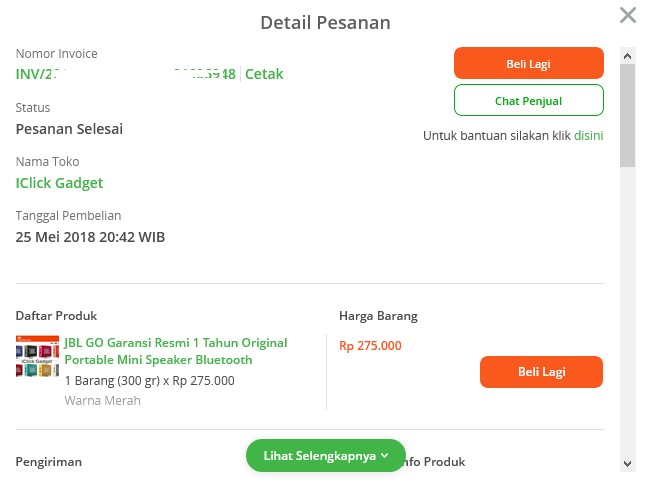
Task: Click the Pengiriman section heading
Action: click(x=49, y=462)
